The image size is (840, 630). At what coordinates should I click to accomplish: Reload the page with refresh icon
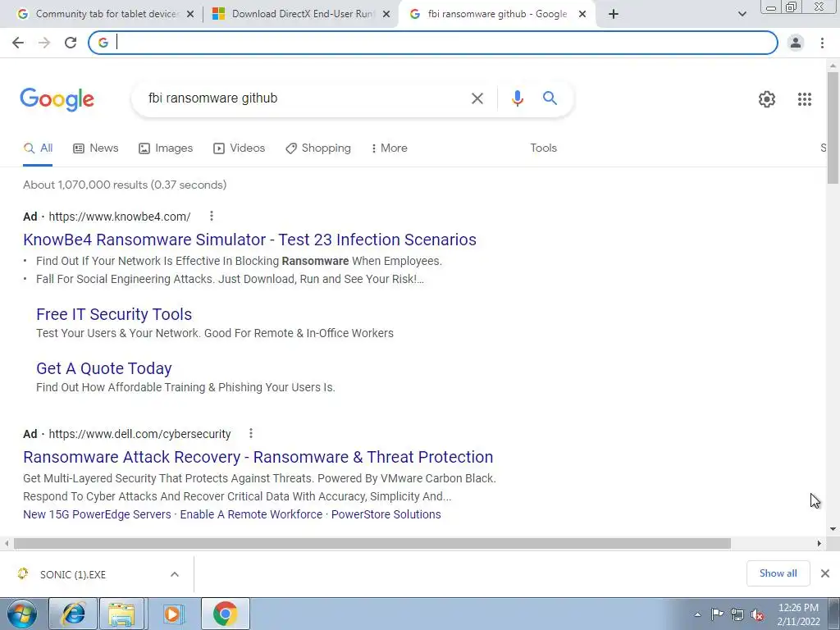pos(71,43)
